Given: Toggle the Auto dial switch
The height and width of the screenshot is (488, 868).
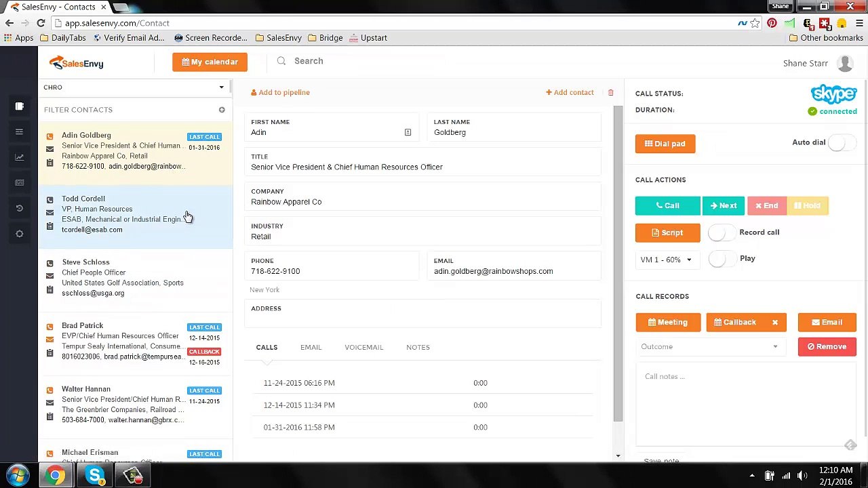Looking at the screenshot, I should pyautogui.click(x=842, y=142).
